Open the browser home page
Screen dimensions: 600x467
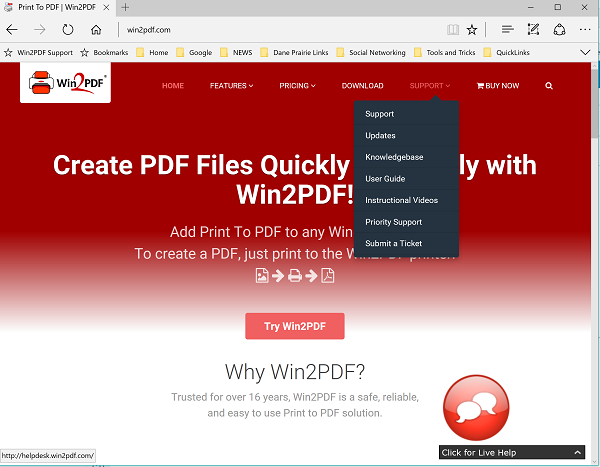pyautogui.click(x=96, y=29)
